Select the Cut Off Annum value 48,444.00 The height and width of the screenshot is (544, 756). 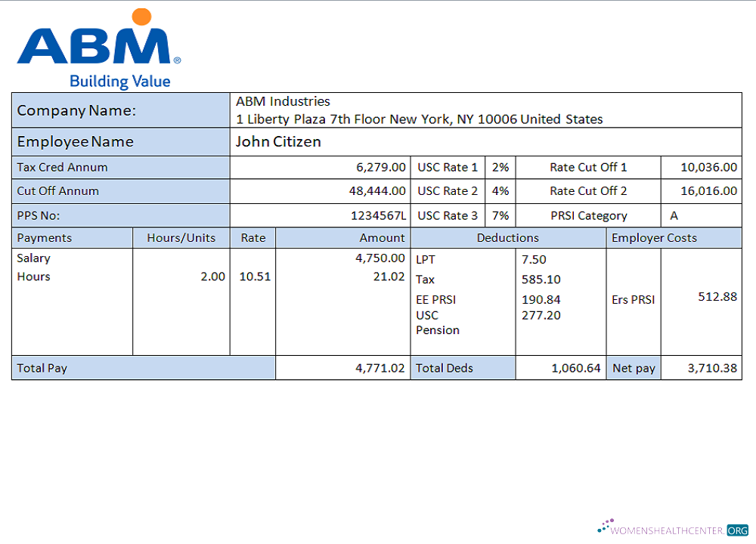pos(377,191)
